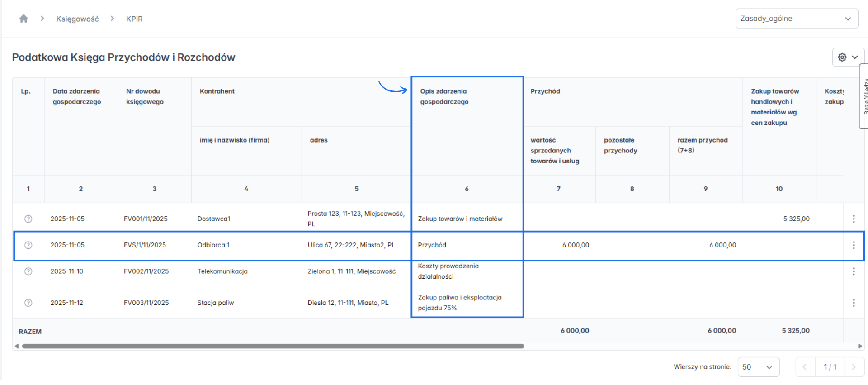
Task: Expand the chevron next to settings gear
Action: click(855, 57)
